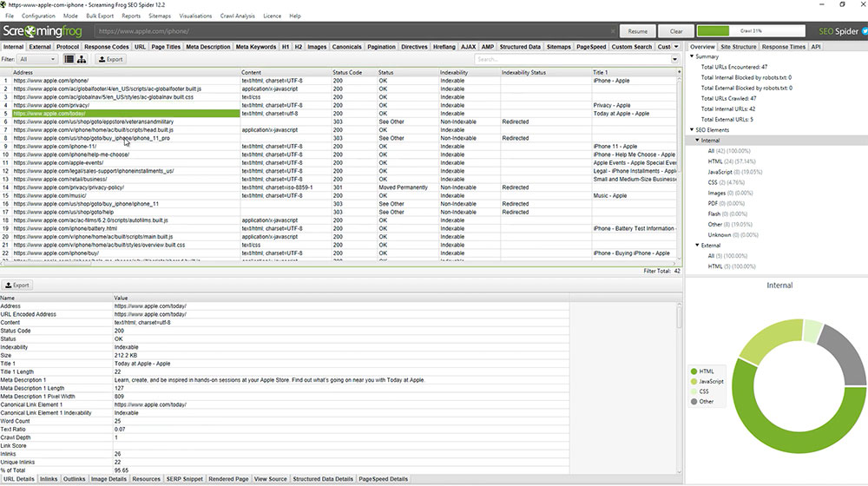Screen dimensions: 868x486
Task: Open the Help menu
Action: coord(295,16)
